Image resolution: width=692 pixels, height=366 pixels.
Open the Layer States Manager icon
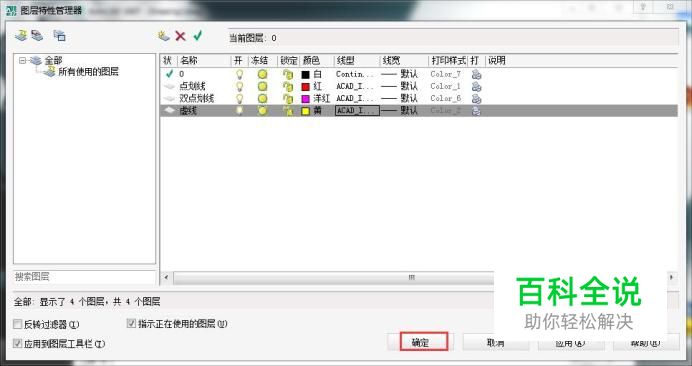click(60, 35)
